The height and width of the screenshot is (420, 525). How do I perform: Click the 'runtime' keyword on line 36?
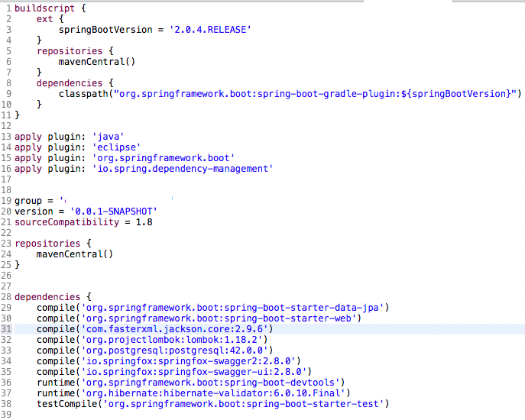coord(56,382)
